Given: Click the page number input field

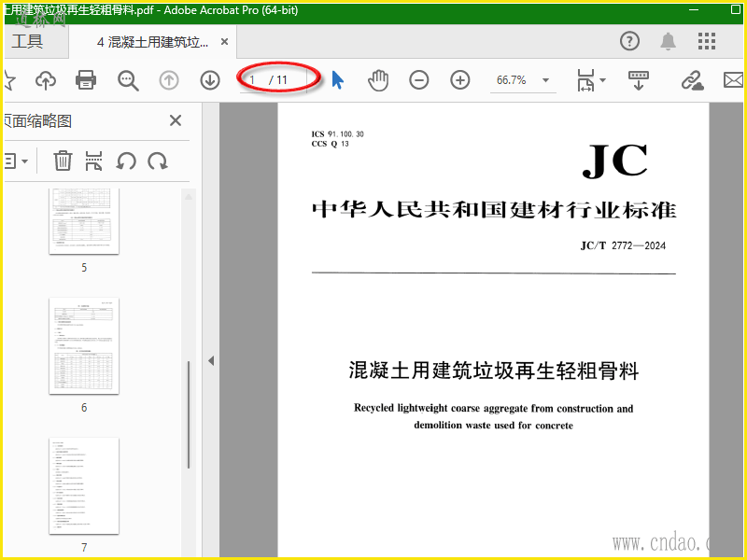Looking at the screenshot, I should click(x=252, y=80).
